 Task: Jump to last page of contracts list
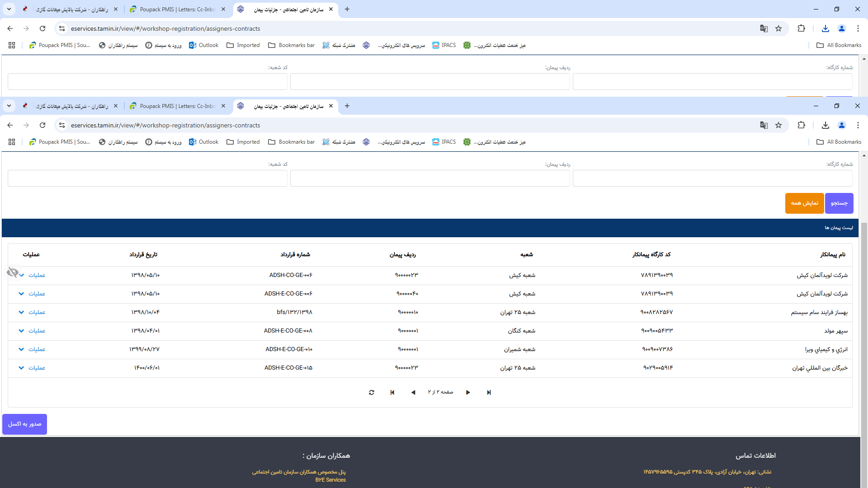[489, 393]
